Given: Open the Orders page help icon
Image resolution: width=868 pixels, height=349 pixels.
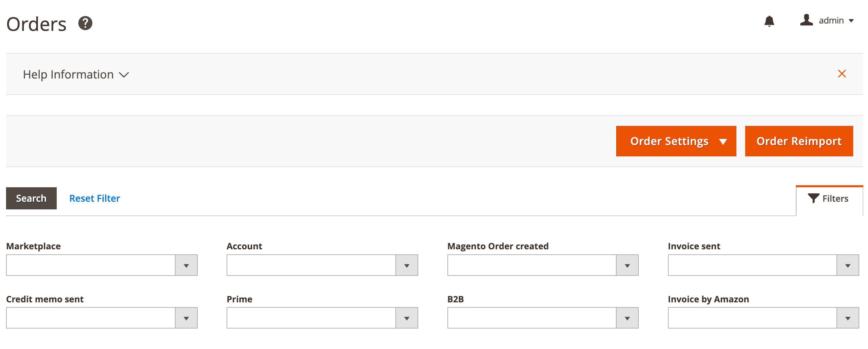Looking at the screenshot, I should click(x=85, y=23).
